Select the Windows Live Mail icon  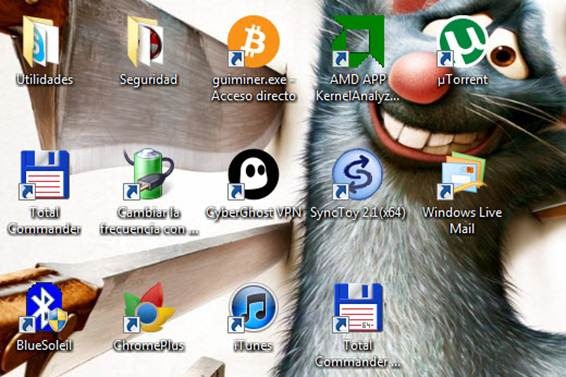coord(462,176)
